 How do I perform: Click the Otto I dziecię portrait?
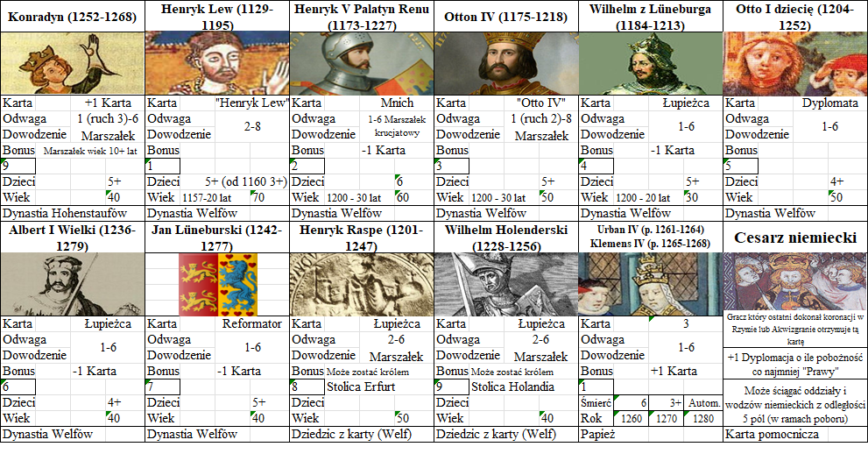[795, 63]
